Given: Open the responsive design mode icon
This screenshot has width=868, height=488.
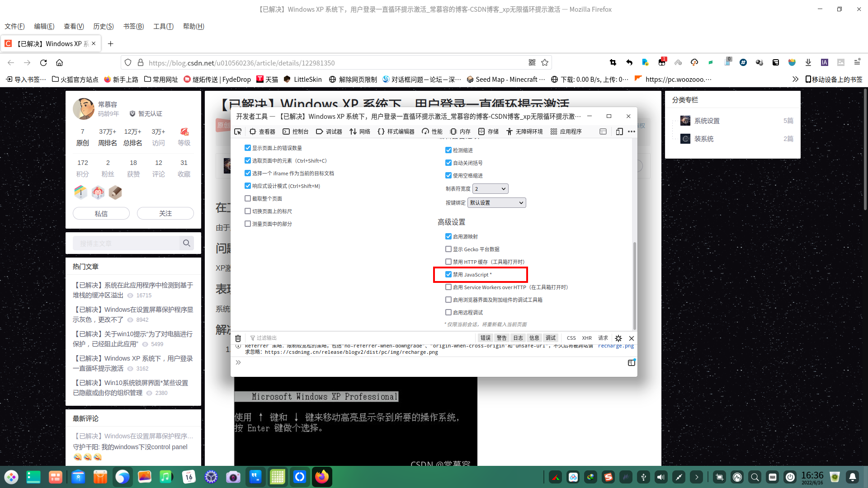Looking at the screenshot, I should [x=619, y=131].
